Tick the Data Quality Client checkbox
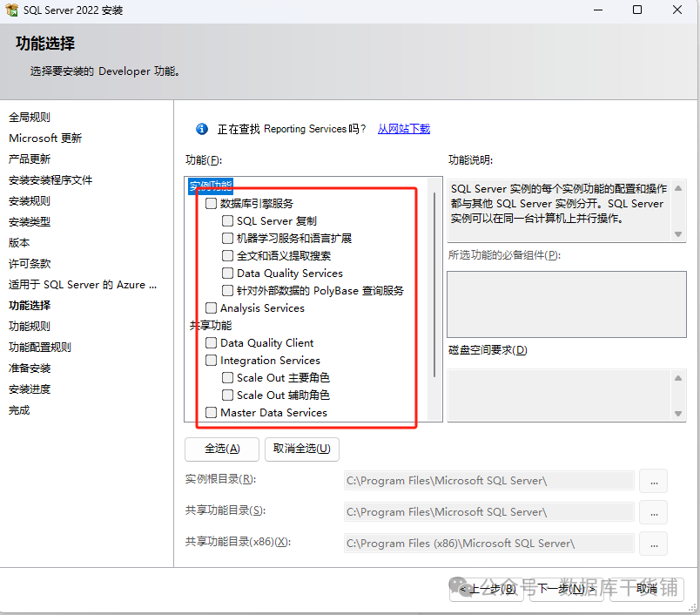This screenshot has width=700, height=615. [x=212, y=343]
